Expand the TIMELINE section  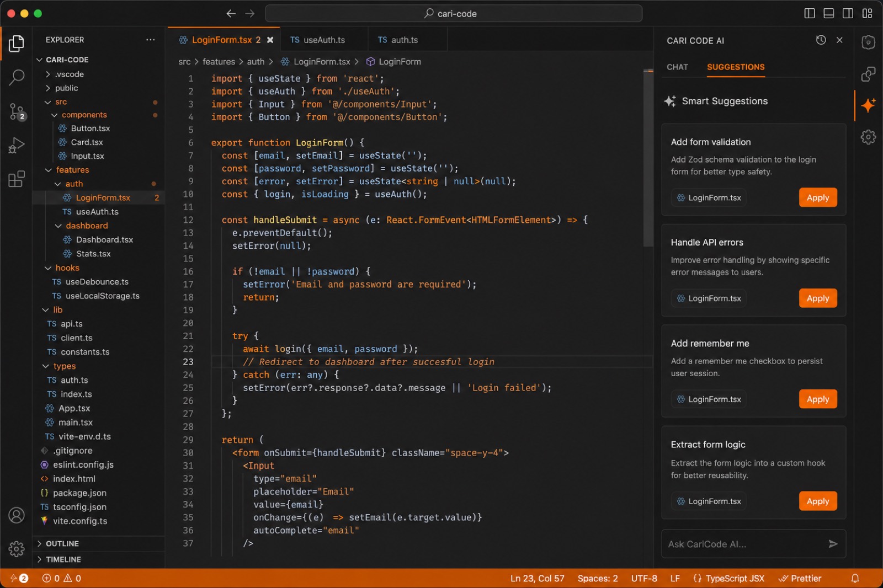pyautogui.click(x=99, y=559)
